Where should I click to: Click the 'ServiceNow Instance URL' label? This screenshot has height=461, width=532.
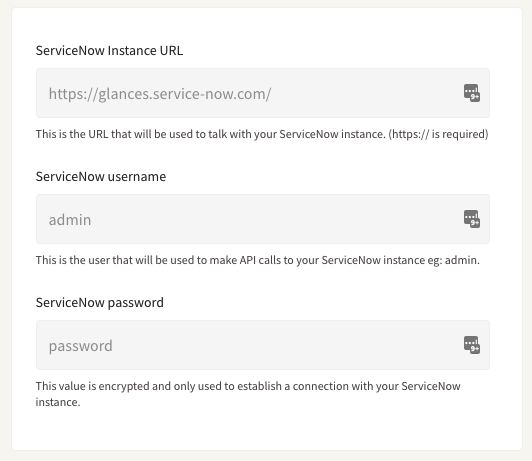pyautogui.click(x=109, y=51)
